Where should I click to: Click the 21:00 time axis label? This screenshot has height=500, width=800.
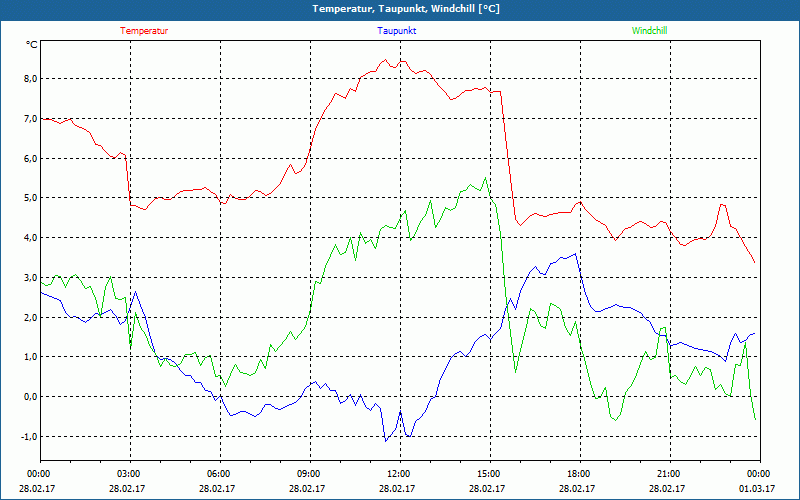(x=667, y=474)
